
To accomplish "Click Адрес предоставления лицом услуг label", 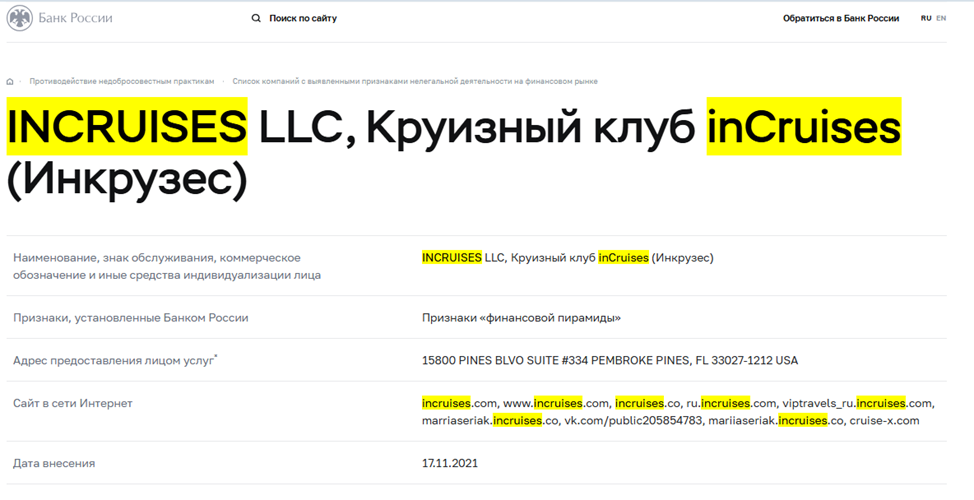I will [116, 360].
